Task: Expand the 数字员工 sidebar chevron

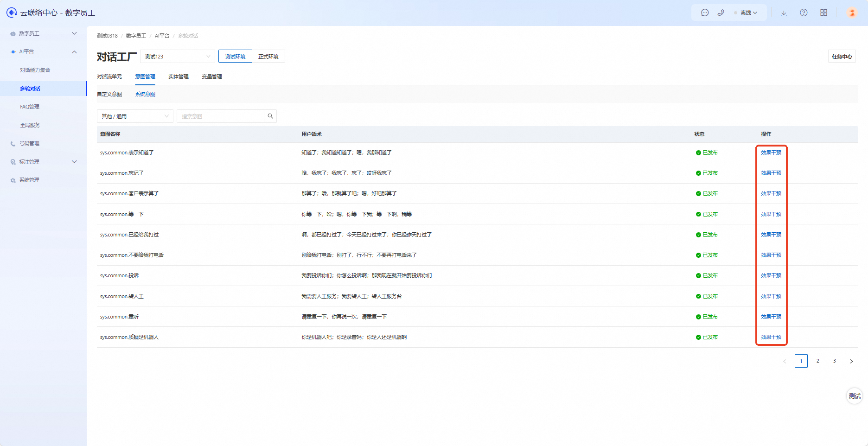Action: [x=74, y=33]
